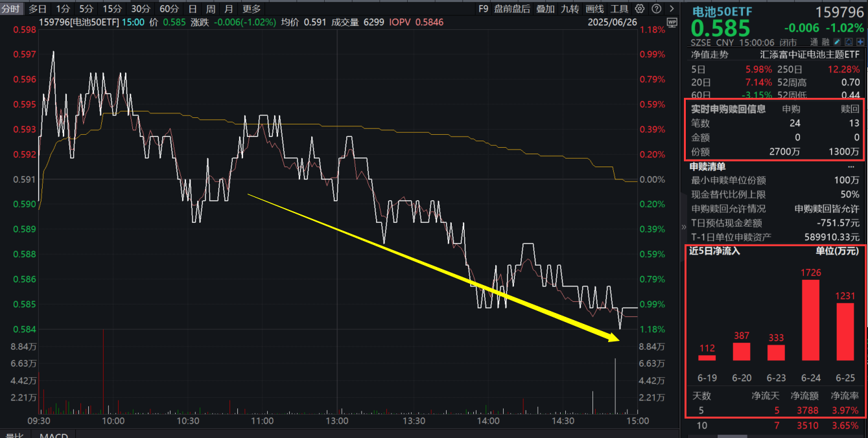
Task: Add to watchlist with plus icon
Action: coord(860,42)
